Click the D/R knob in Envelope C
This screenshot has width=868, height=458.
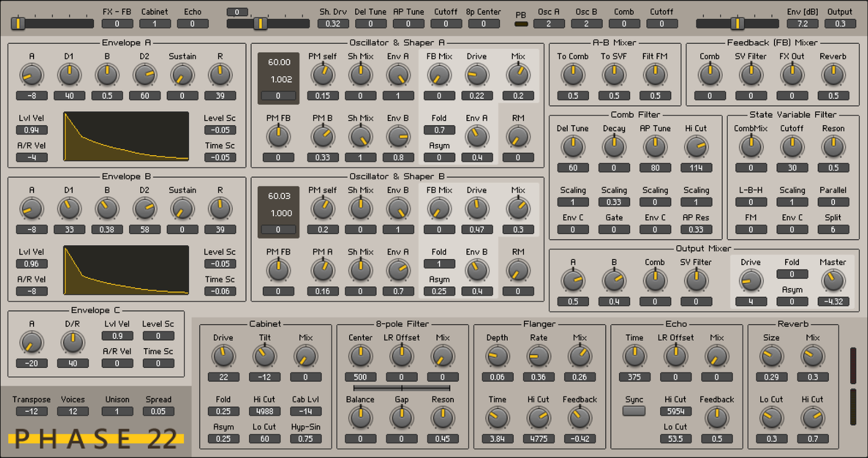tap(73, 343)
